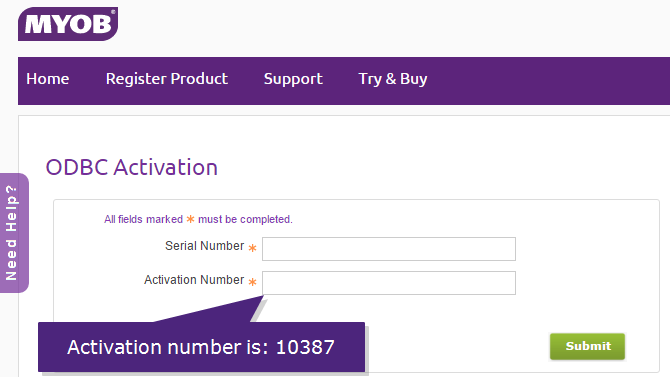Go to Register Product page
Screen dimensions: 670x377
click(167, 79)
